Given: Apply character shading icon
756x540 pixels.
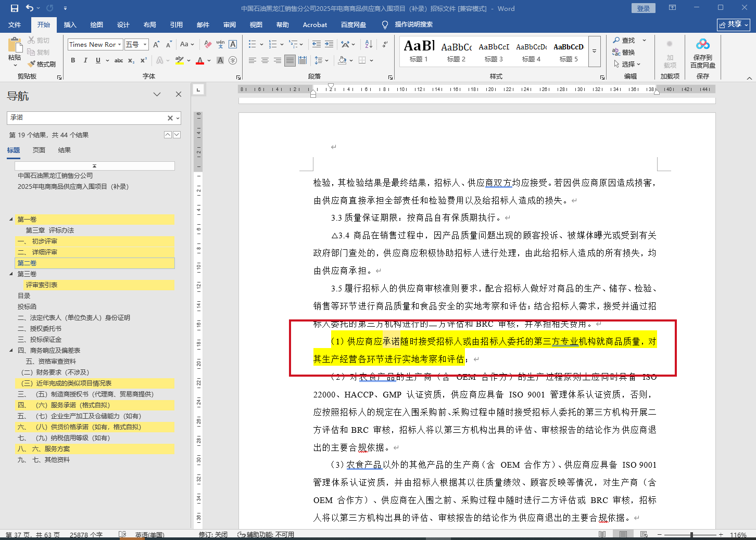Looking at the screenshot, I should tap(220, 60).
